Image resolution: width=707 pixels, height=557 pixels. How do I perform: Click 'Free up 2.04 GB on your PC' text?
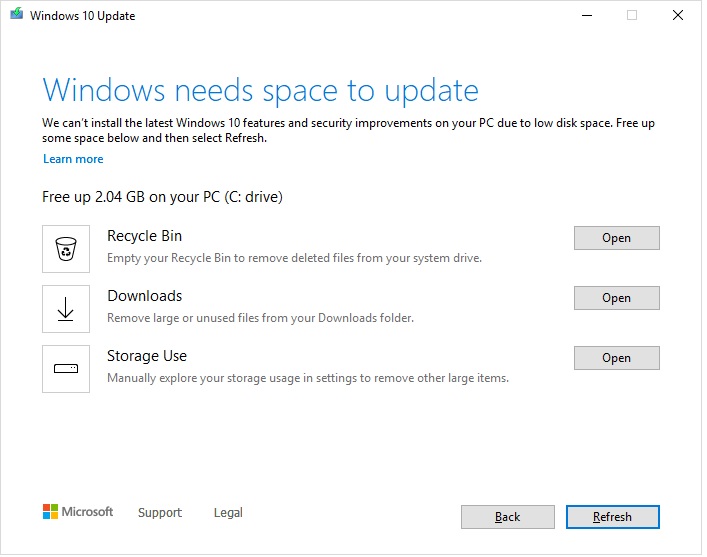click(x=162, y=197)
